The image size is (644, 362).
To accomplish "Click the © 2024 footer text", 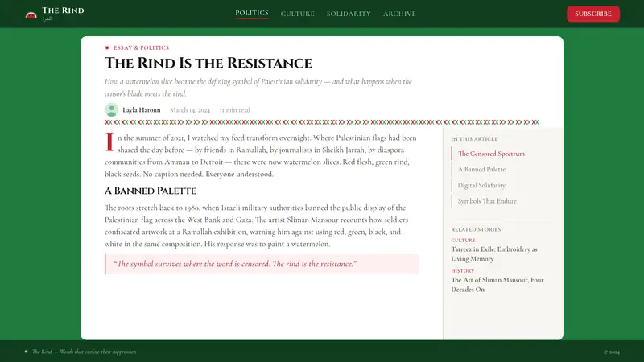I will click(612, 352).
